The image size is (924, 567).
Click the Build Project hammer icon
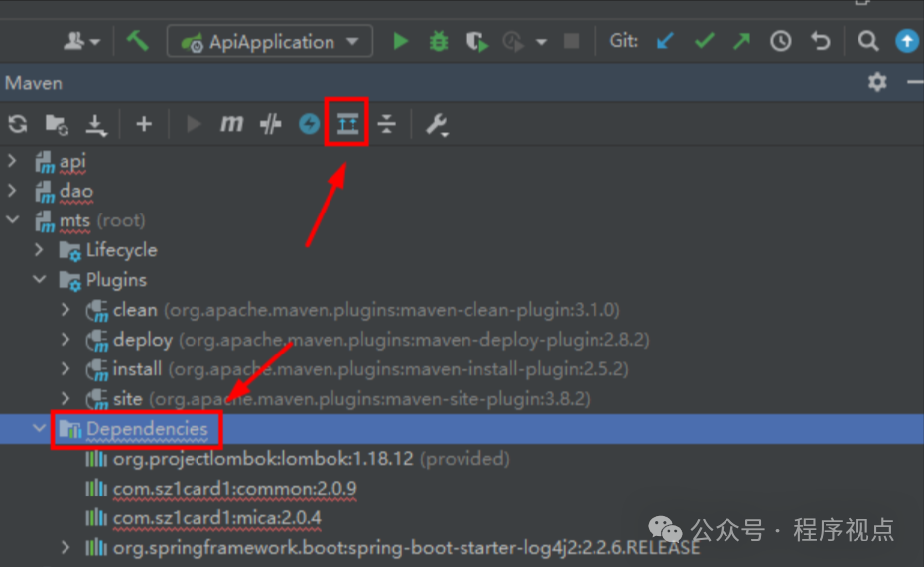[137, 42]
